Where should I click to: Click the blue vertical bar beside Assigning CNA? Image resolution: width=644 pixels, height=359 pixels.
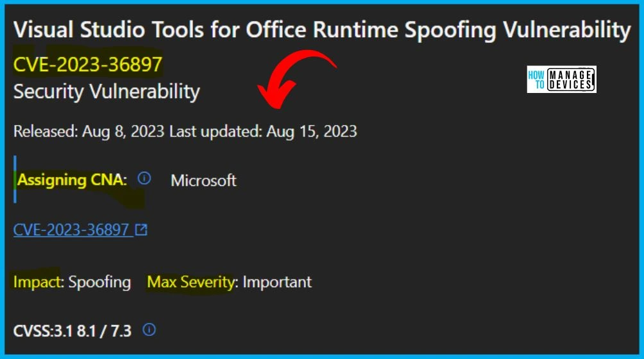coord(15,180)
